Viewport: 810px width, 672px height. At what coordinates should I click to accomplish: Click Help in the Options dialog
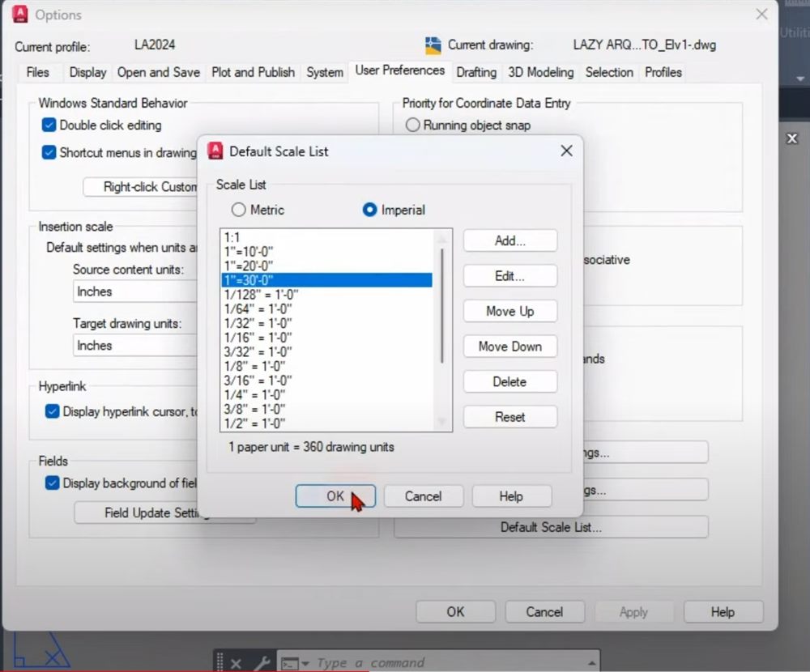(723, 611)
